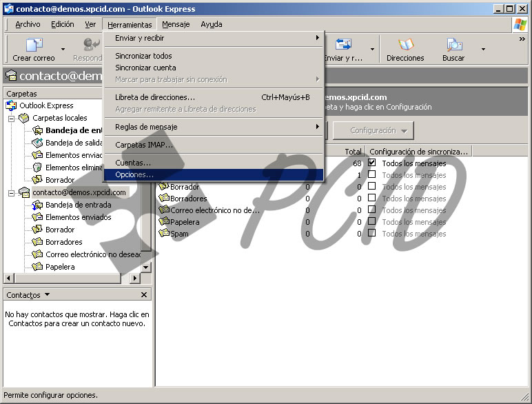This screenshot has height=404, width=532.
Task: Open the Crear correo dropdown arrow
Action: (63, 49)
